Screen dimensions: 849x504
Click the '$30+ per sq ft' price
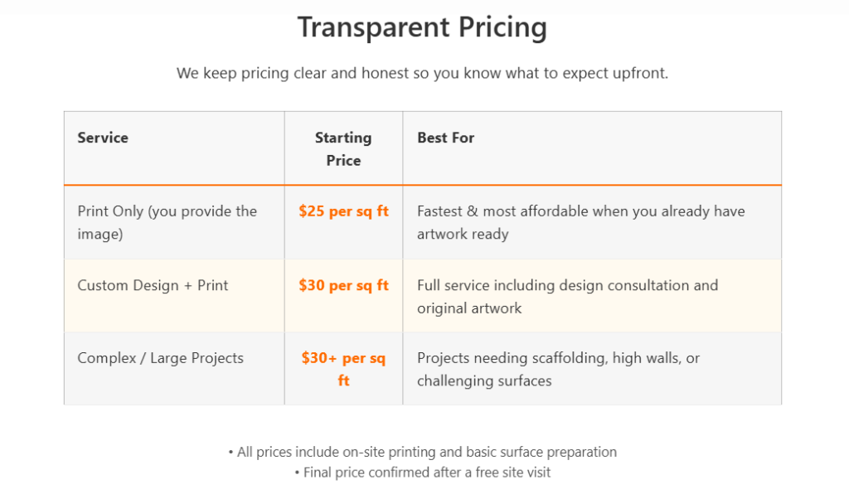pyautogui.click(x=343, y=370)
